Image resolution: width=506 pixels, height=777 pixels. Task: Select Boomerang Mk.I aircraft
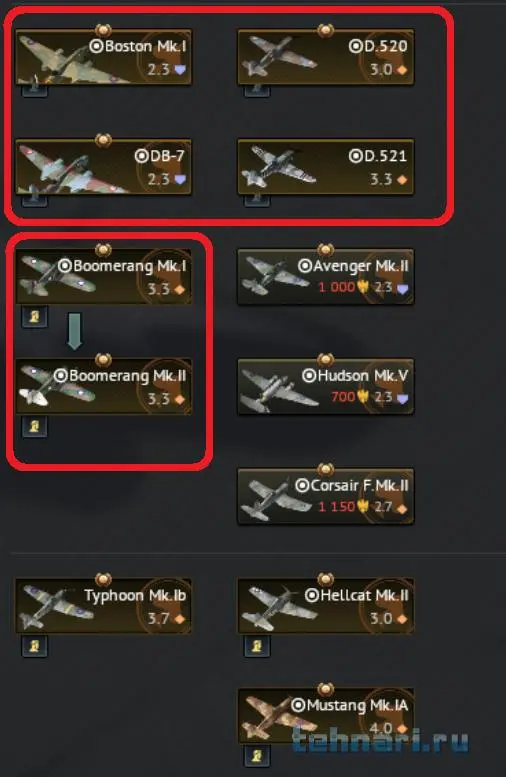pos(104,277)
